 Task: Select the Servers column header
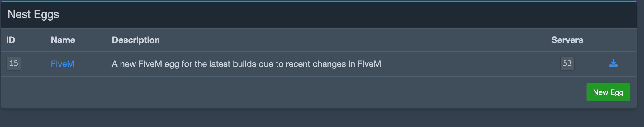[567, 40]
